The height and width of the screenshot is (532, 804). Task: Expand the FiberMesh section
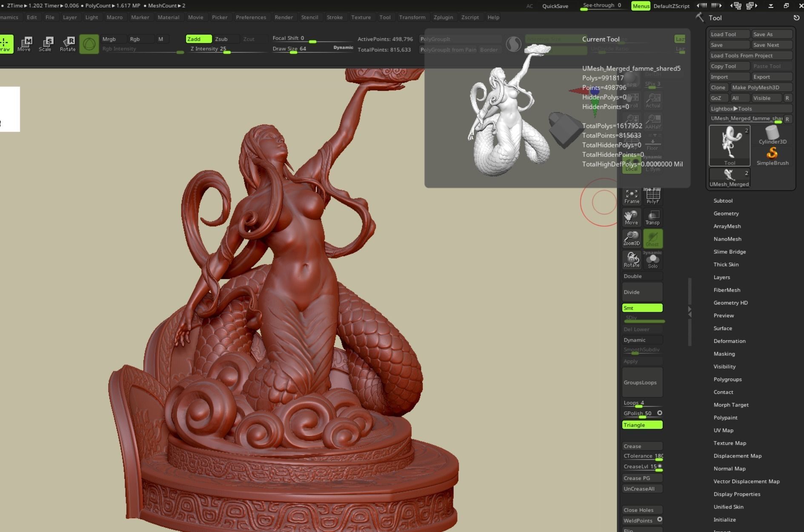pos(727,290)
